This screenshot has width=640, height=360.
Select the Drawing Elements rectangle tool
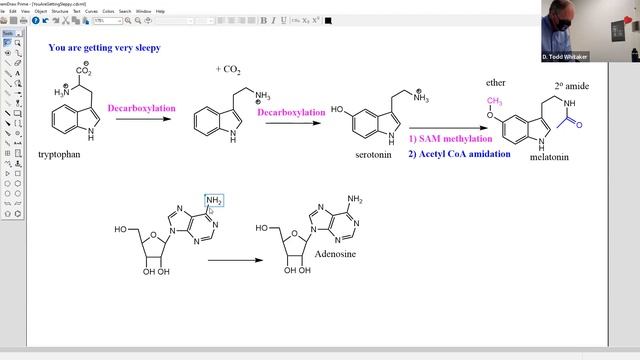point(18,113)
